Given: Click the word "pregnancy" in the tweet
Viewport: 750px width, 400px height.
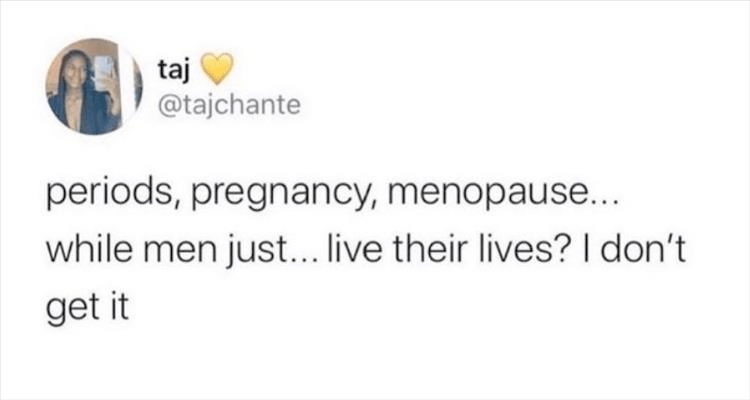Looking at the screenshot, I should click(x=244, y=194).
